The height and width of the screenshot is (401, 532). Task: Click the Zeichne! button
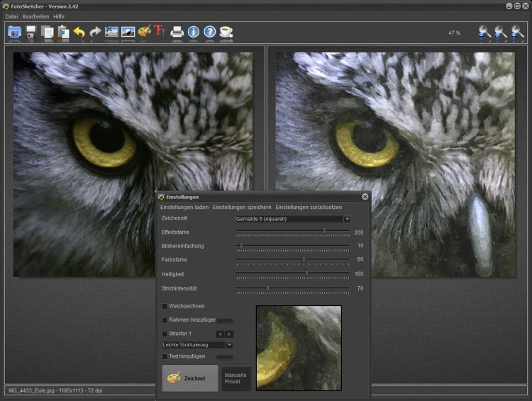coord(189,378)
